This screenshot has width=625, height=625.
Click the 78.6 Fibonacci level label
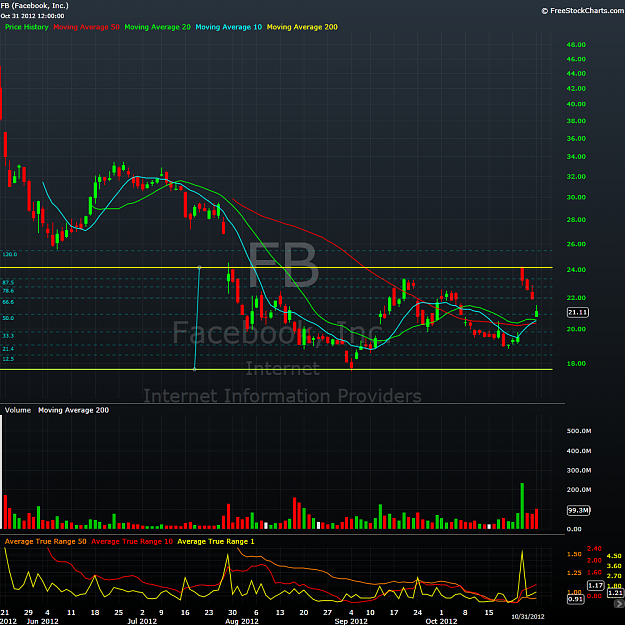pyautogui.click(x=8, y=291)
